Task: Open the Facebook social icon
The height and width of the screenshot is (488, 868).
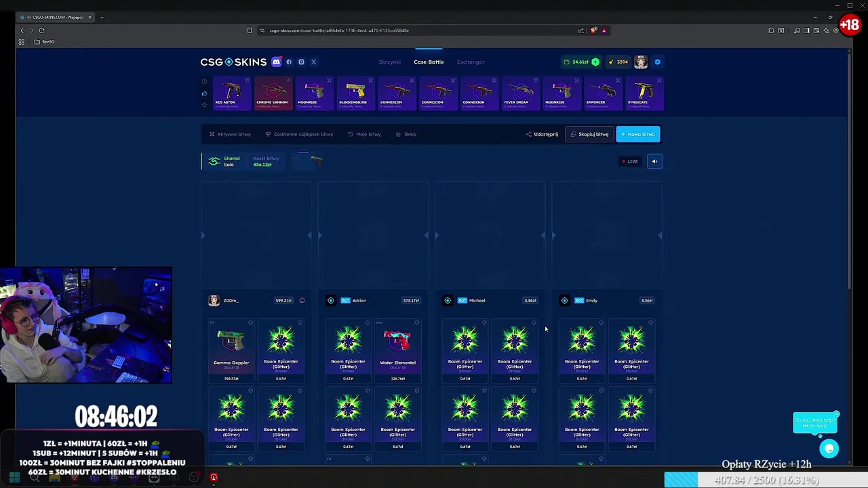Action: (289, 62)
